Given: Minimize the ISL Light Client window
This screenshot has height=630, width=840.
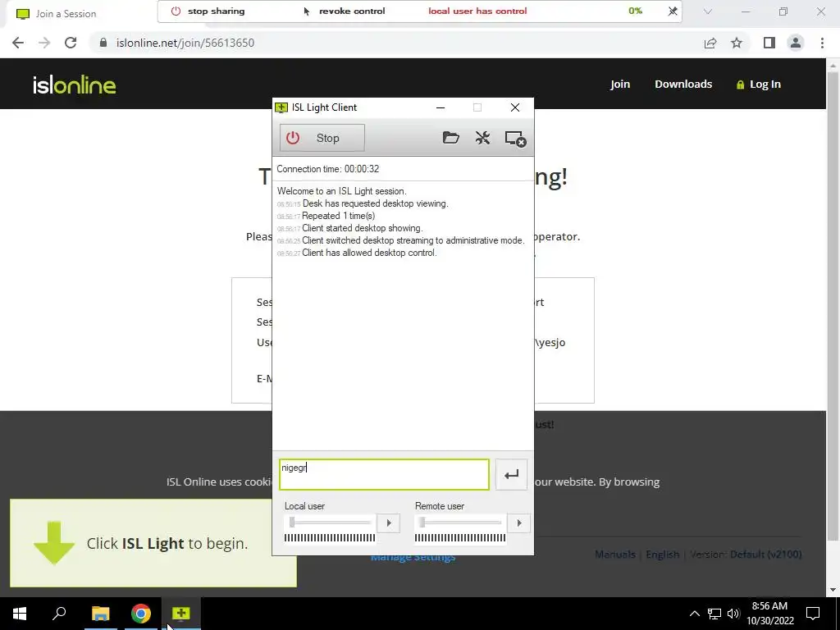Looking at the screenshot, I should (441, 107).
